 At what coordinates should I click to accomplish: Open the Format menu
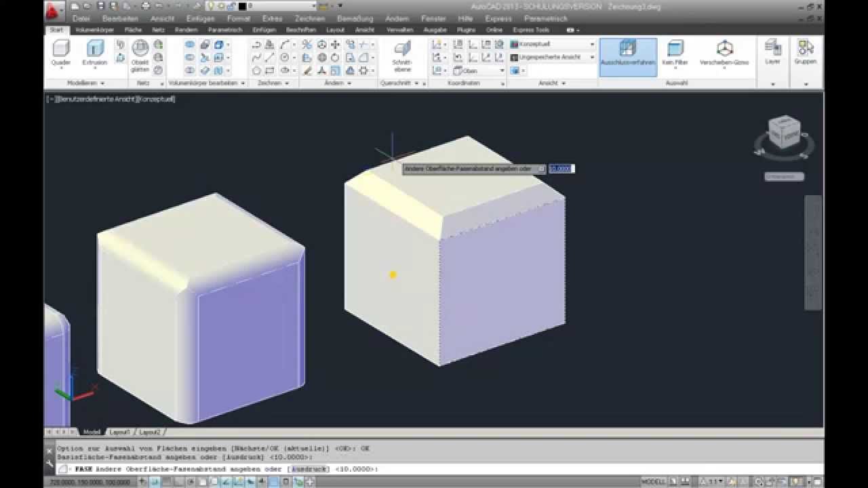coord(239,18)
